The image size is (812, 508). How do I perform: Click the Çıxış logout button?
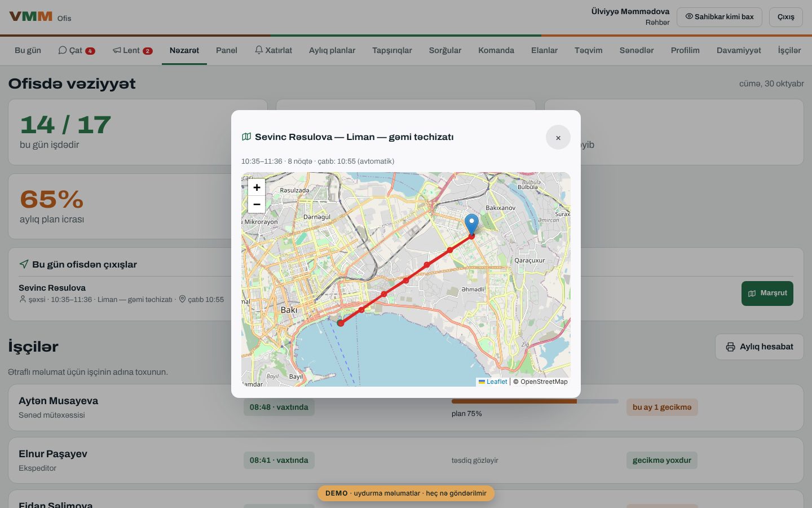tap(786, 17)
